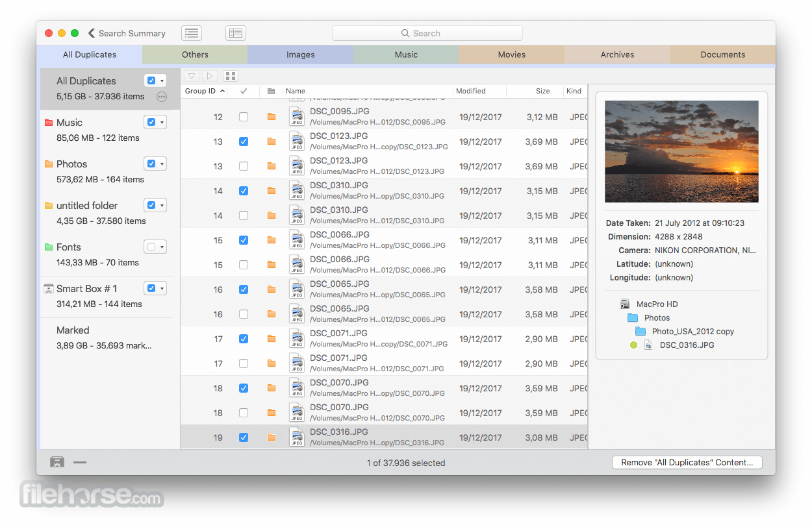
Task: Check group 18 012/DSC_0070.JPG checkbox
Action: [244, 413]
